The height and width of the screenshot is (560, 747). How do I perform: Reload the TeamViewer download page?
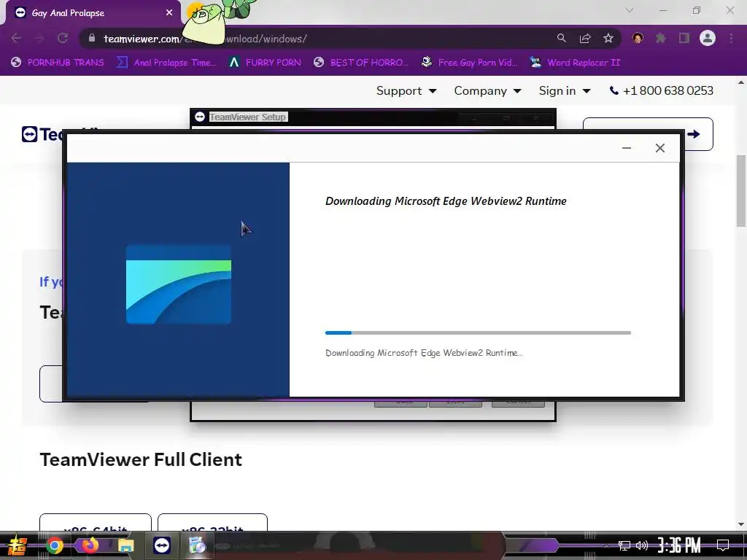point(63,38)
